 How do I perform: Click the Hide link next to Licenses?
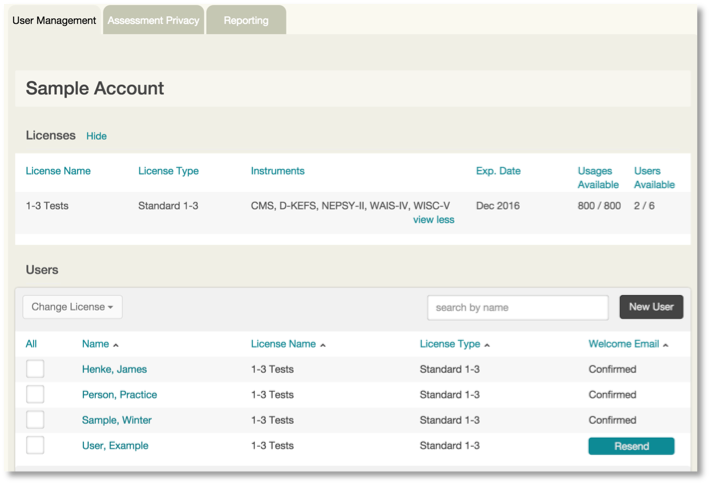[x=97, y=136]
